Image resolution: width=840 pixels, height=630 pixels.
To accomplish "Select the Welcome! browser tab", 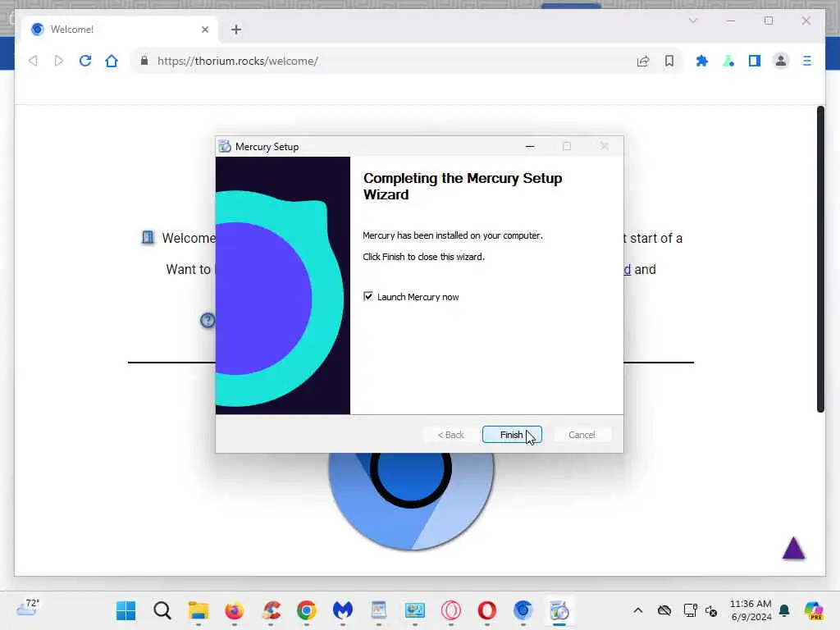I will click(120, 30).
